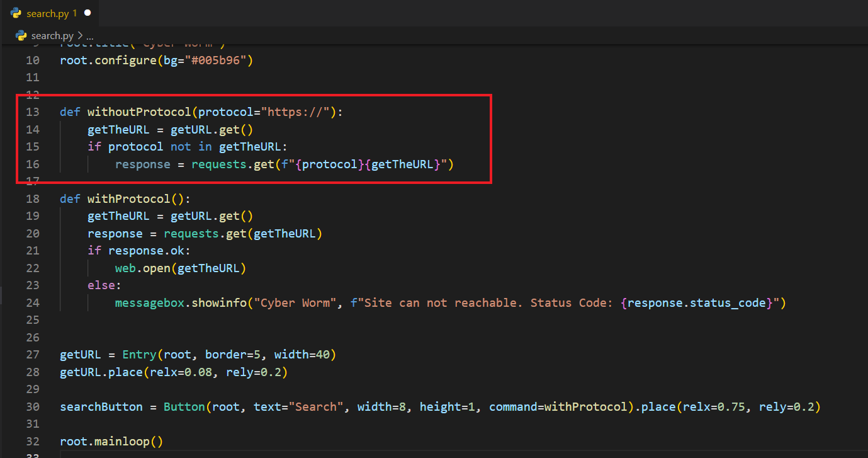Click messagebox.showinfo call on line 24
The width and height of the screenshot is (868, 458).
pos(180,303)
